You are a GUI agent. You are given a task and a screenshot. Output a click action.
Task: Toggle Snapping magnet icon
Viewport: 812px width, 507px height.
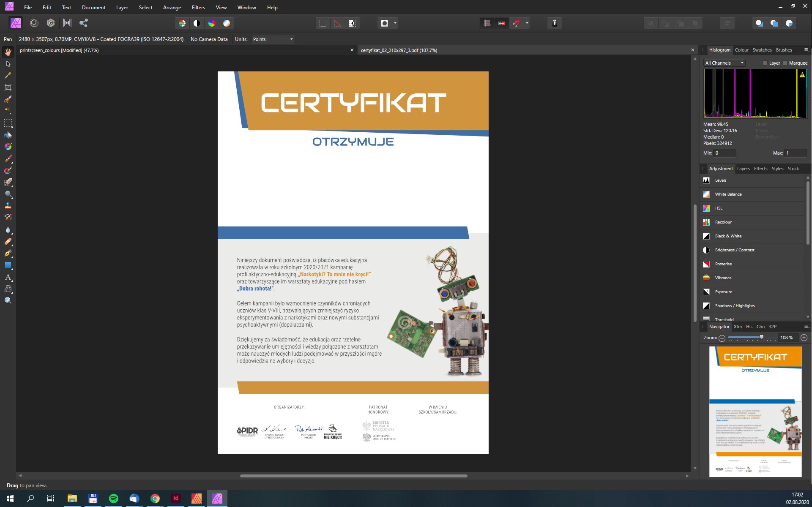click(517, 23)
